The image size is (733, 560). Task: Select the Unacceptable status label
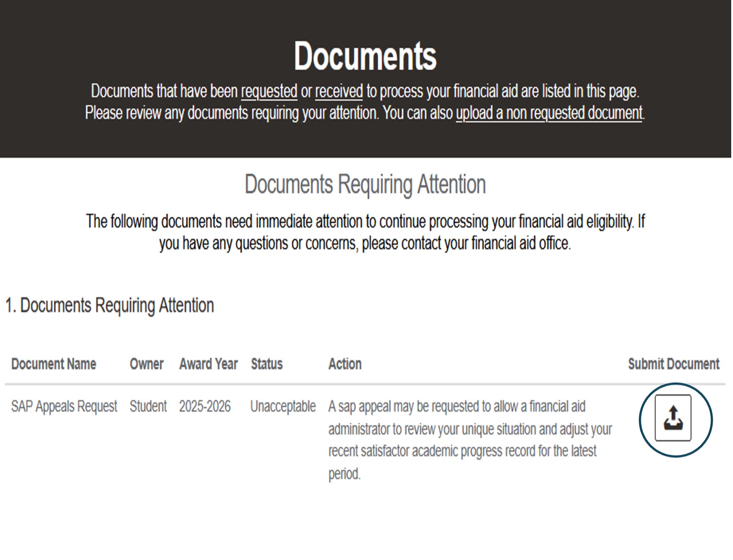283,406
